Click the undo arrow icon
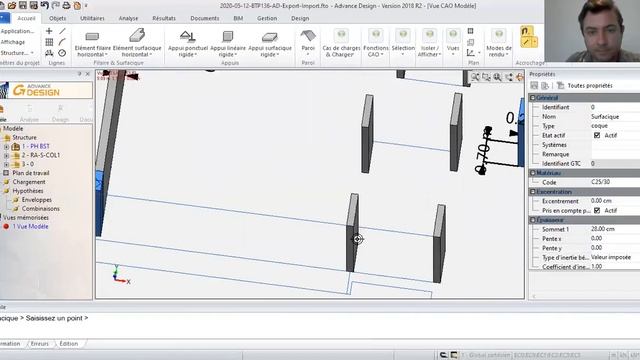Screen dimensions: 640x360 tap(44, 6)
